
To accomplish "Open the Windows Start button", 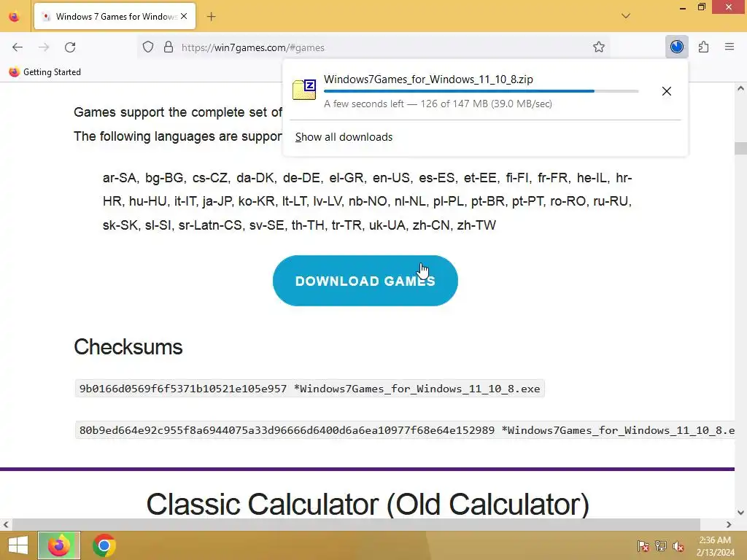I will 18,545.
